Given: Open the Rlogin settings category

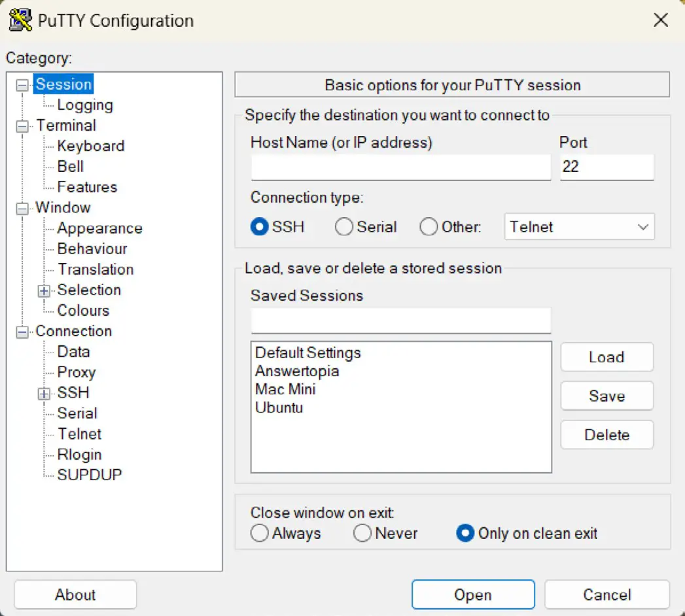Looking at the screenshot, I should click(80, 454).
